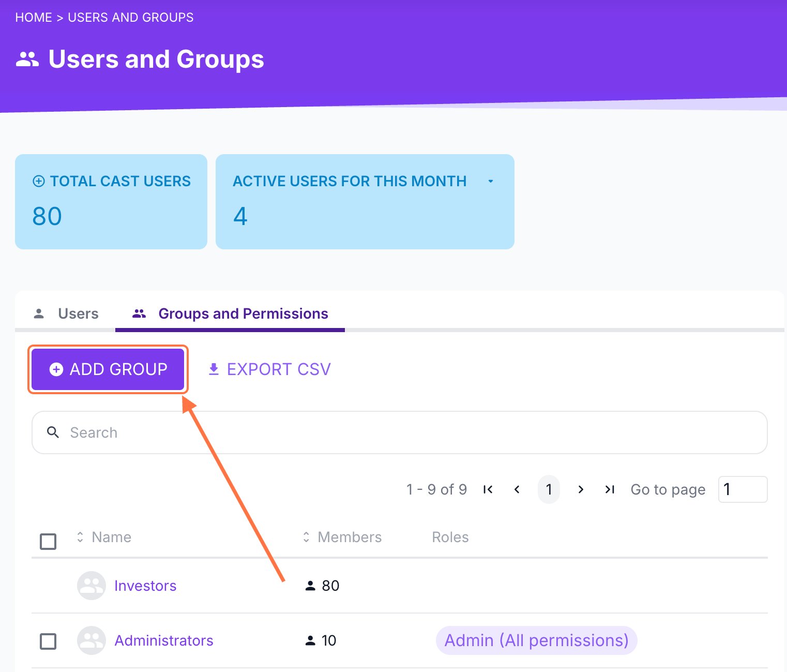Click the plus icon beside Total Cast Users
The image size is (787, 672).
[39, 181]
